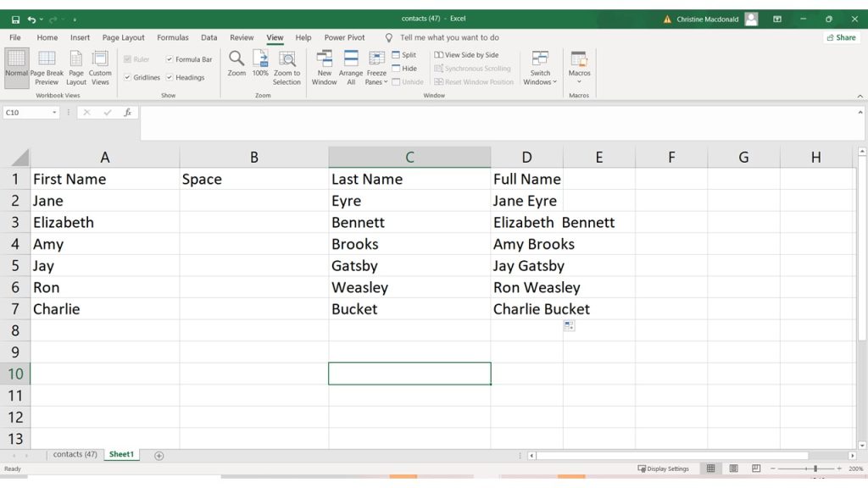Uncheck the Gridlines checkbox

pos(127,78)
